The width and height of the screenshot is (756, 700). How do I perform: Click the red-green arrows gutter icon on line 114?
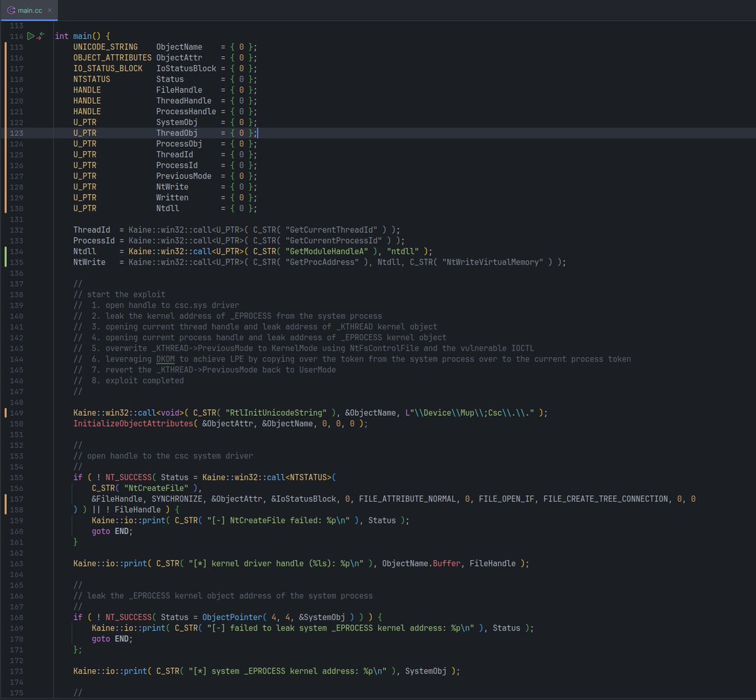tap(40, 36)
